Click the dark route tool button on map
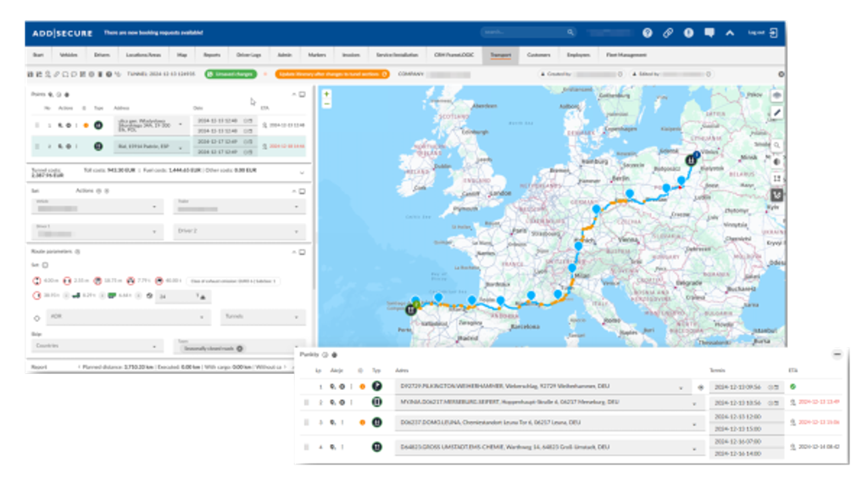Screen dimensions: 868x489 point(777,195)
